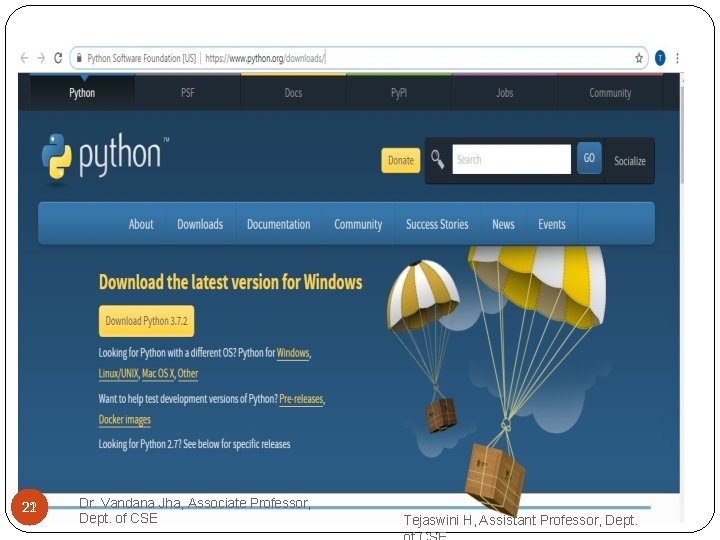The height and width of the screenshot is (540, 720).
Task: Follow the Docker images link
Action: tap(124, 420)
